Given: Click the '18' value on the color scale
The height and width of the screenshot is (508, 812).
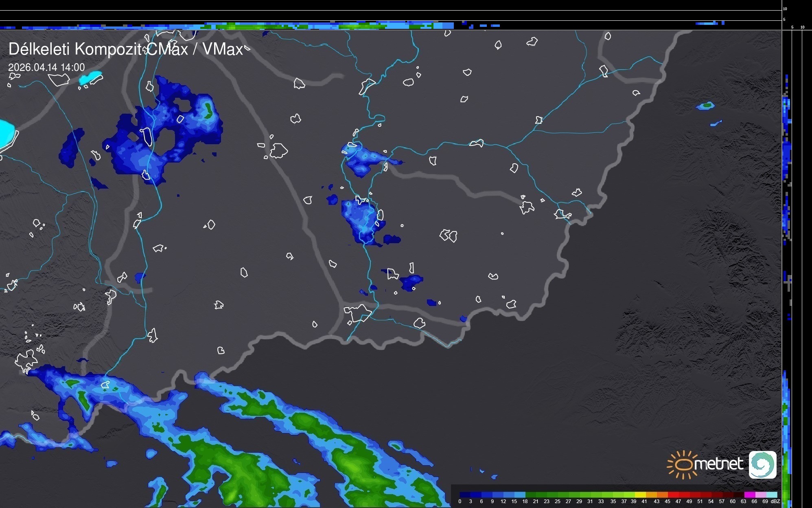Looking at the screenshot, I should click(525, 501).
